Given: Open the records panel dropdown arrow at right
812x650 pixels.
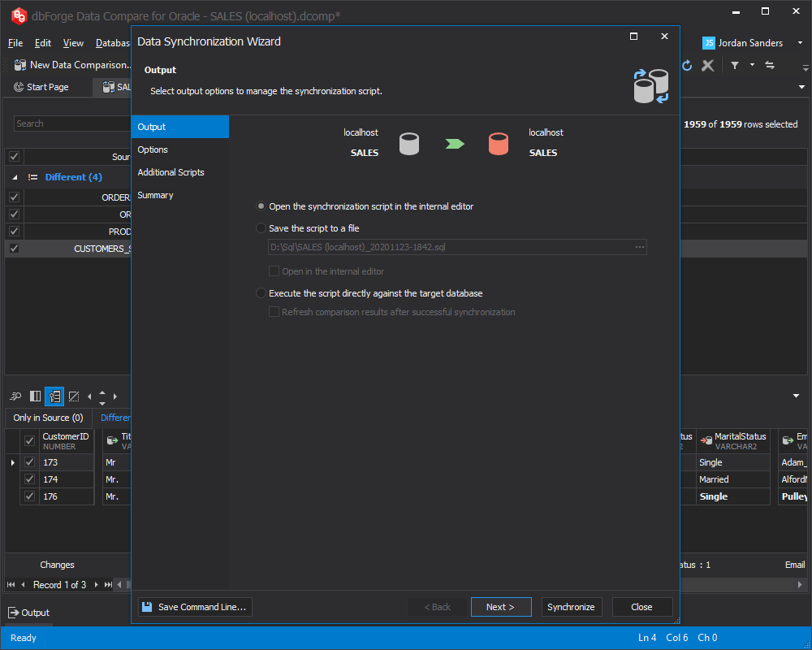Looking at the screenshot, I should pyautogui.click(x=796, y=396).
